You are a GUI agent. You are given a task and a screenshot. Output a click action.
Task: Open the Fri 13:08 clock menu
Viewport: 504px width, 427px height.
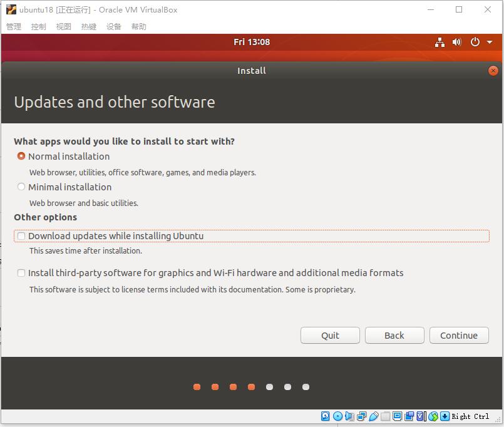(x=252, y=42)
